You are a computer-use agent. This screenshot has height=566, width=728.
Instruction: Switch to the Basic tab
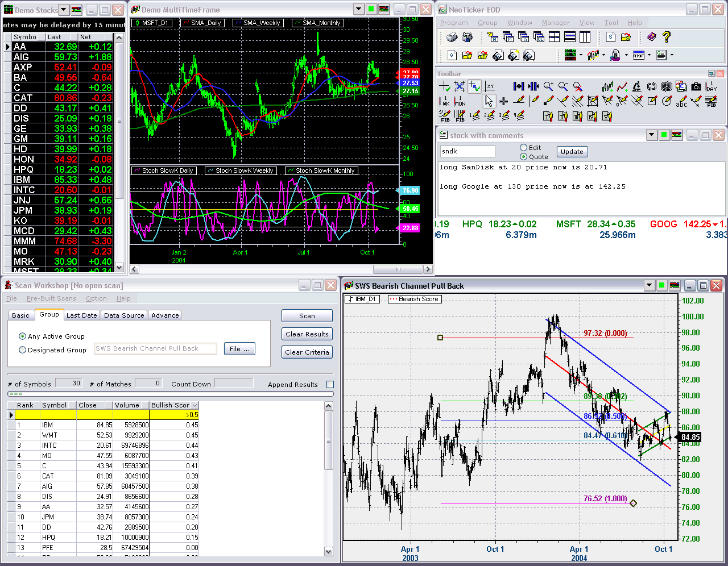[x=20, y=315]
